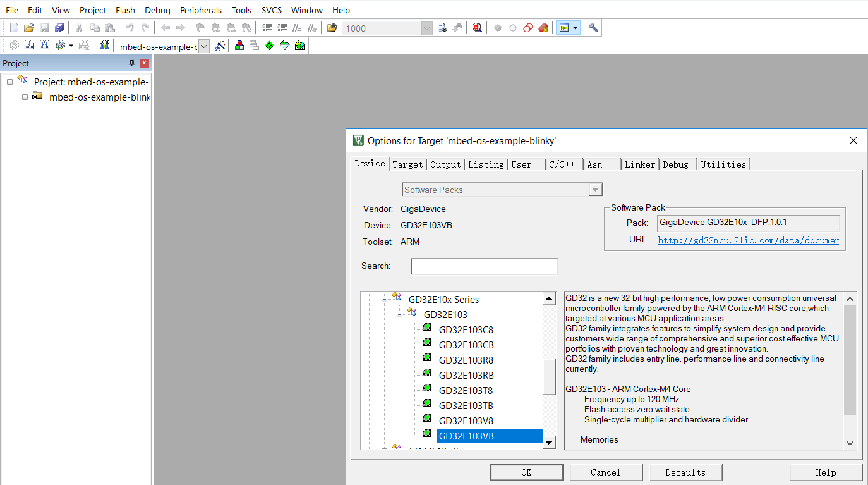Expand the mbed-os-example-blinky tree node
This screenshot has height=485, width=868.
pyautogui.click(x=25, y=97)
